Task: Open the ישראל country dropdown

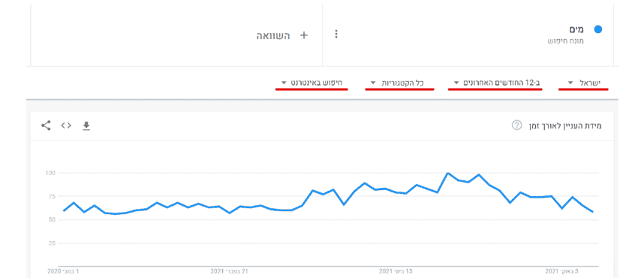Action: 584,83
